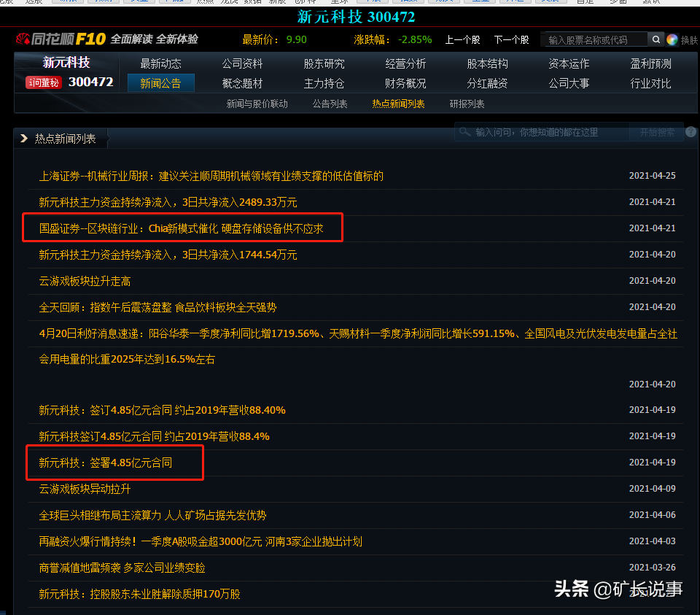Open the 公司大事 tab
700x615 pixels.
(569, 83)
